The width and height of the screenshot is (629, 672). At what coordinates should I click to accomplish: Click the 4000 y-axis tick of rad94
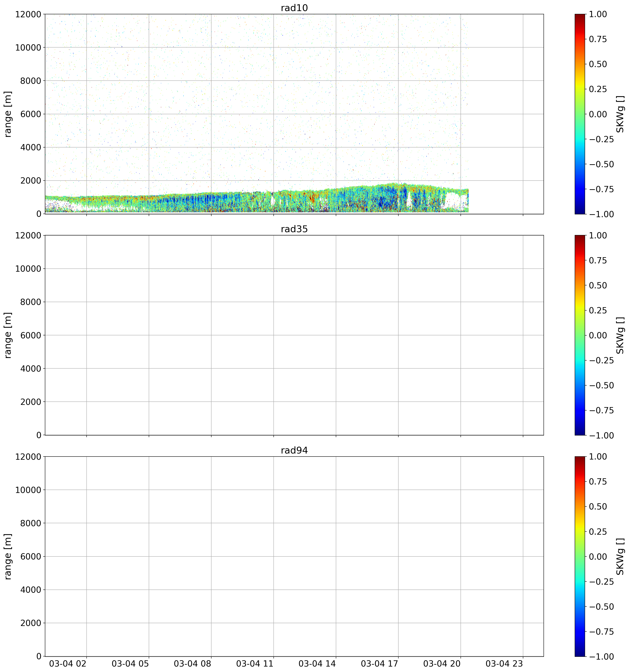pos(31,590)
